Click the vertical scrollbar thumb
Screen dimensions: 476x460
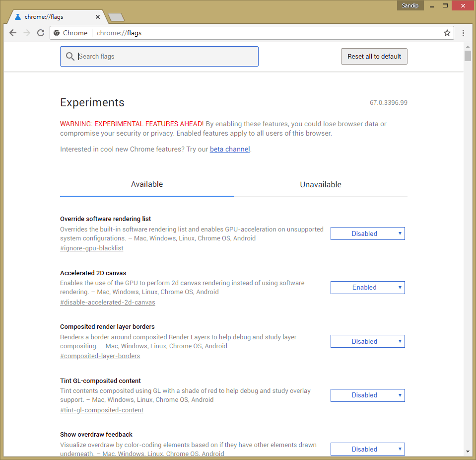point(468,56)
